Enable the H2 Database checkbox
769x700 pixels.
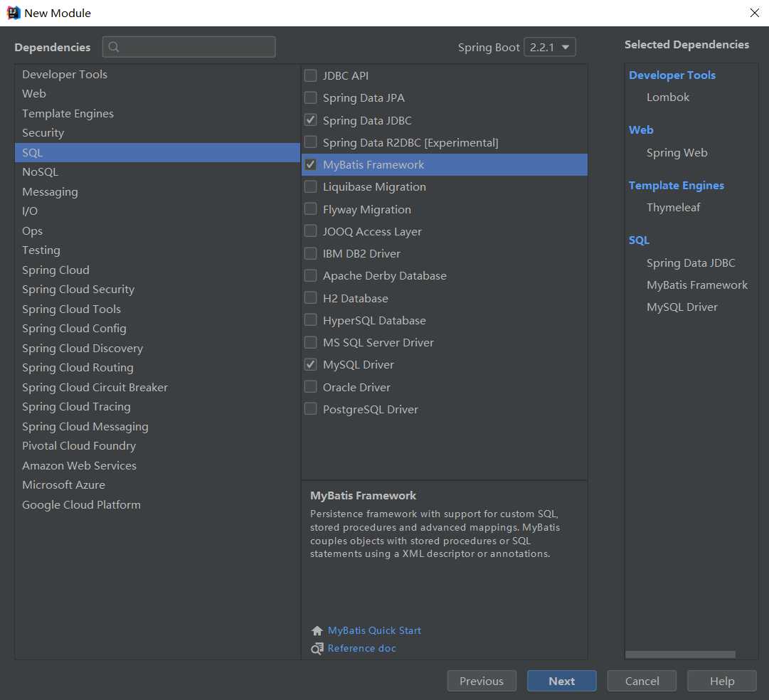311,298
